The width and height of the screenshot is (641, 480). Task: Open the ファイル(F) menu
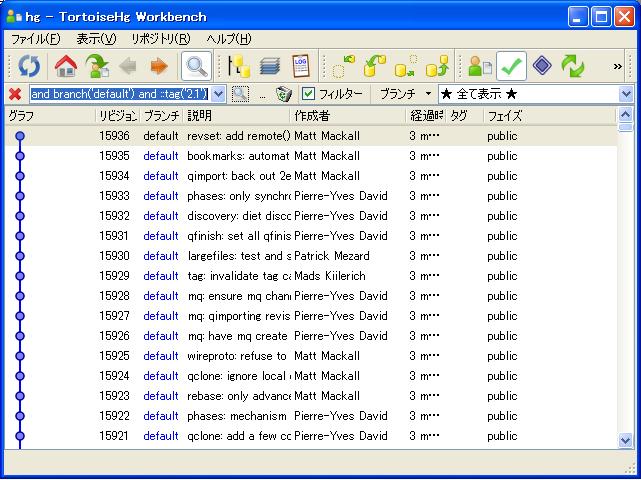(36, 39)
